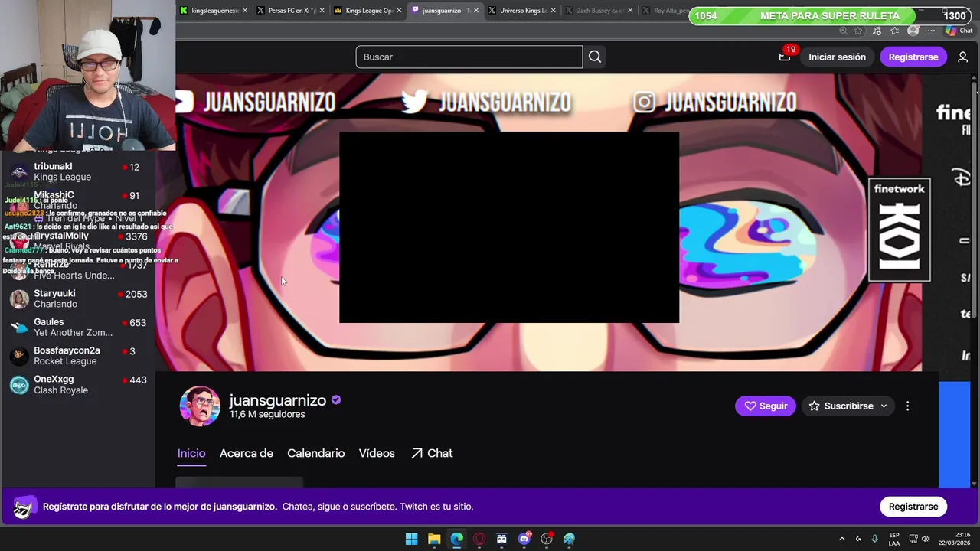Viewport: 980px width, 551px height.
Task: Expand the Suscribirse dropdown arrow
Action: coord(884,406)
